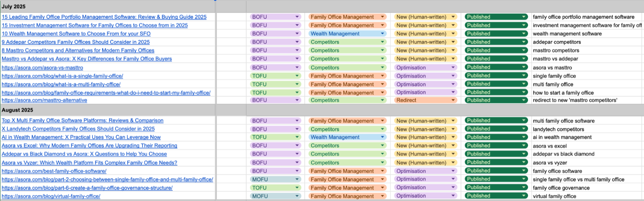Open Competitors dropdown in landytech competitors row

347,129
